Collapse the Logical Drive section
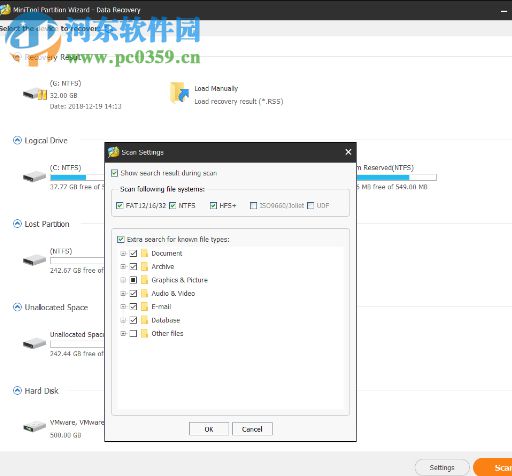Image resolution: width=512 pixels, height=476 pixels. point(17,140)
